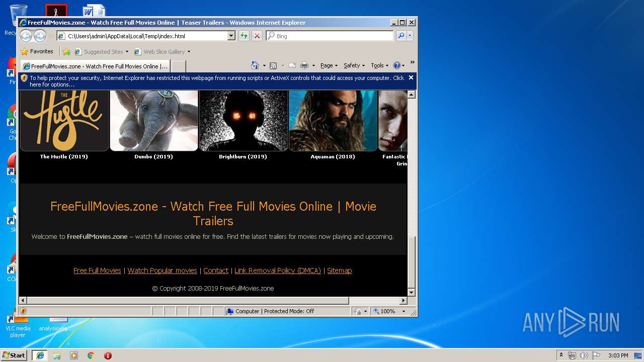
Task: Open the 100% zoom level dropdown
Action: (x=389, y=311)
